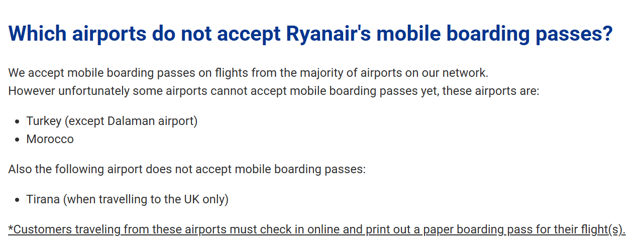Click the Tirana (when travelling to UK) item
The width and height of the screenshot is (644, 252).
(128, 199)
